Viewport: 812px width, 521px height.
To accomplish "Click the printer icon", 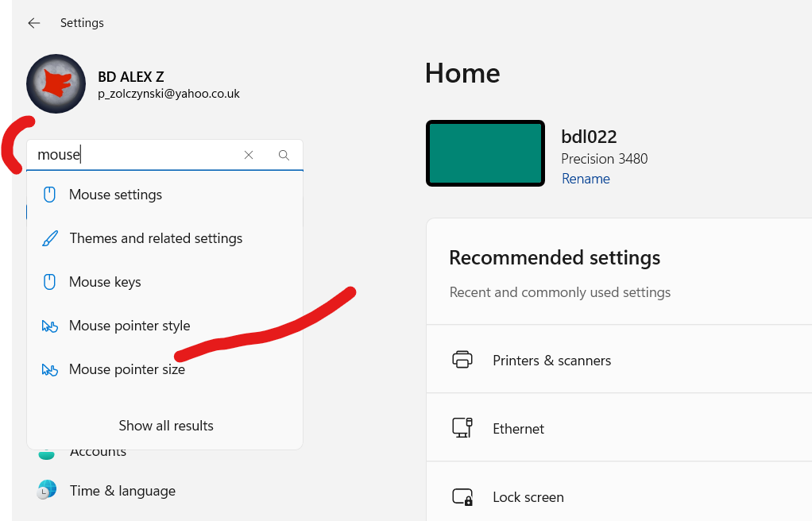I will pos(462,360).
